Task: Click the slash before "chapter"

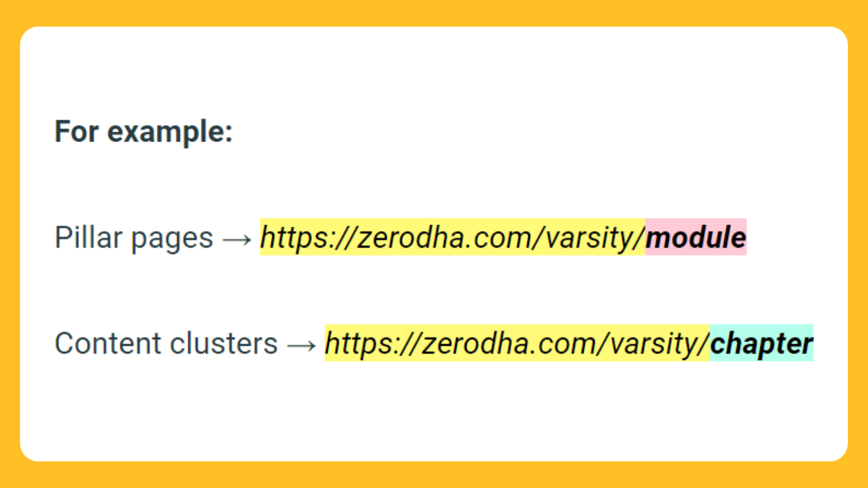Action: (705, 344)
